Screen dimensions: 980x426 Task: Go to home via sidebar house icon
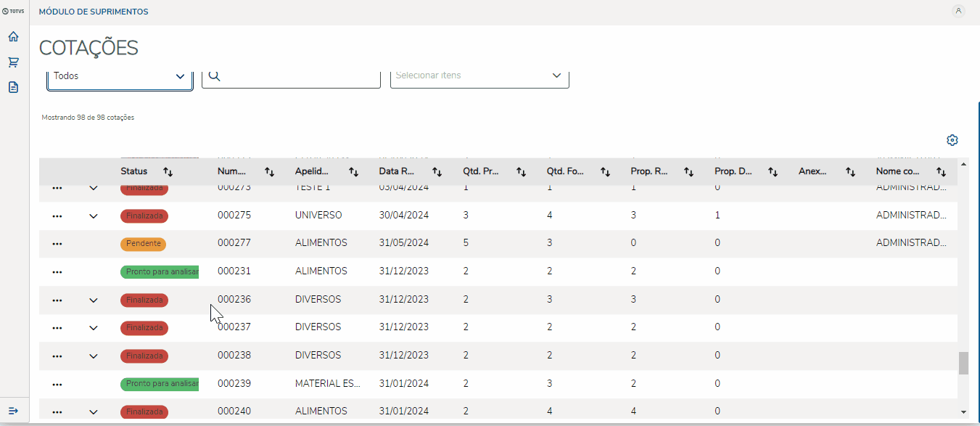click(x=13, y=37)
